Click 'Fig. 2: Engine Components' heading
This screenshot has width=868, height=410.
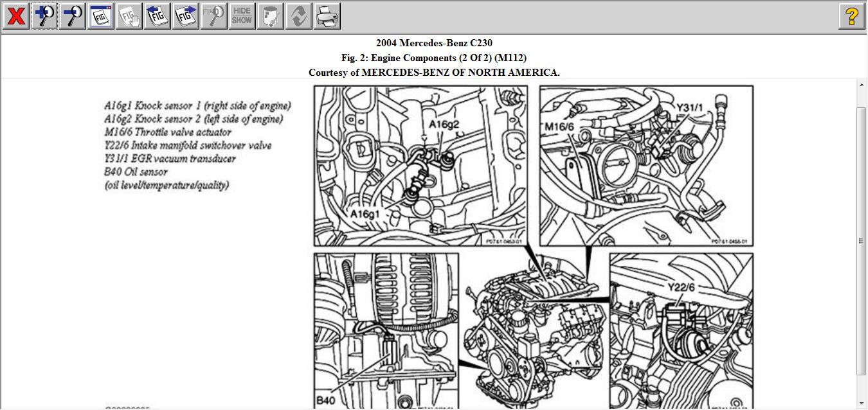click(x=434, y=58)
